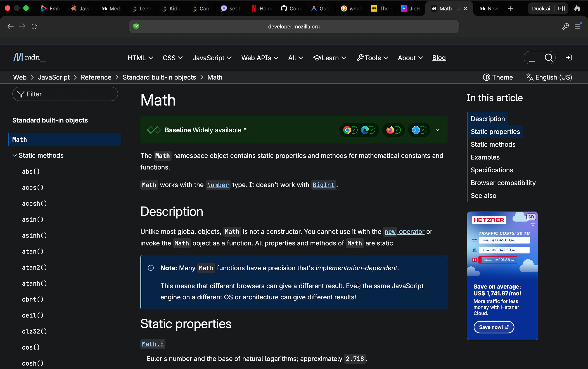Open abs() in the sidebar
The width and height of the screenshot is (588, 369).
pos(31,172)
